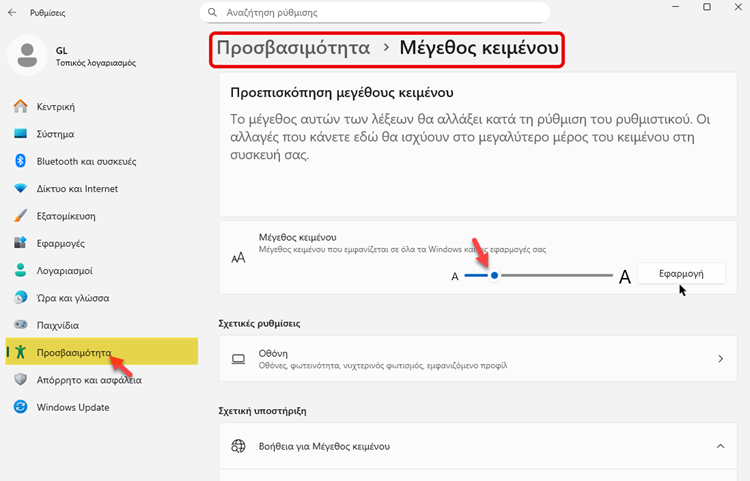Click the back arrow in title bar

pyautogui.click(x=11, y=13)
